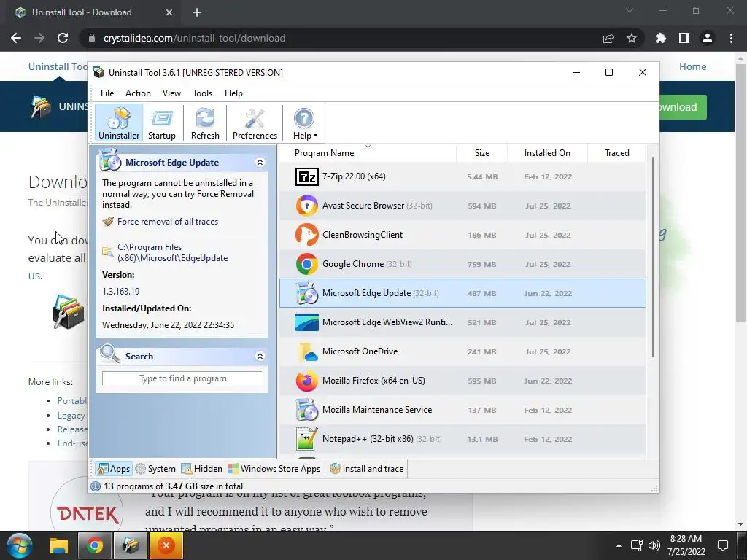Switch to the System tab
Screen dimensions: 747x560
point(155,469)
